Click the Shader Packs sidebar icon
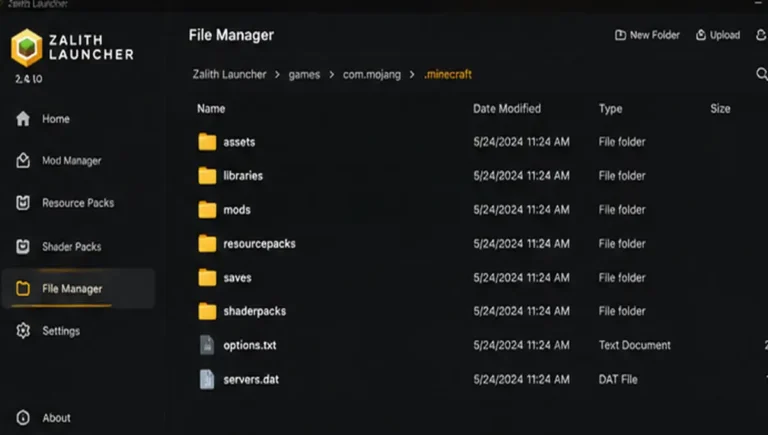768x435 pixels. (23, 246)
